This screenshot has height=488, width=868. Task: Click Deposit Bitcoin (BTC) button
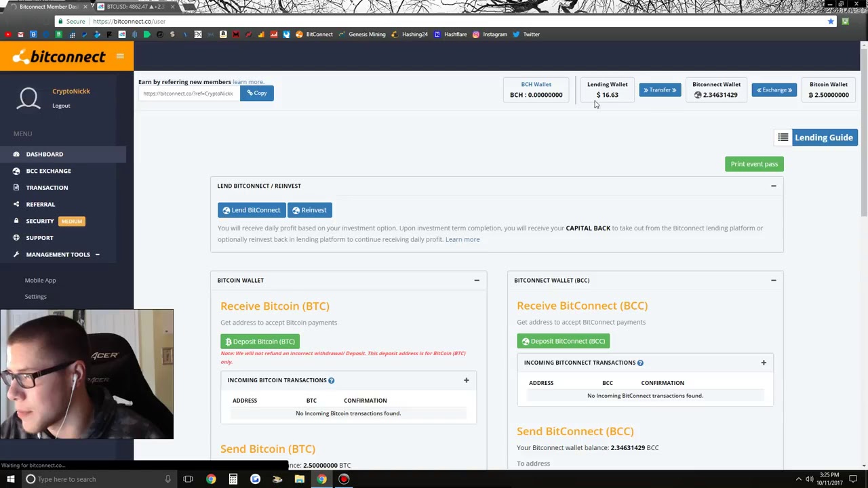pyautogui.click(x=260, y=342)
